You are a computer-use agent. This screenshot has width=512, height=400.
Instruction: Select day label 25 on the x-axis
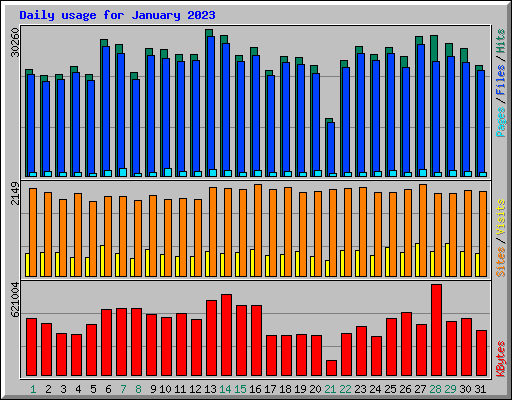(x=390, y=389)
